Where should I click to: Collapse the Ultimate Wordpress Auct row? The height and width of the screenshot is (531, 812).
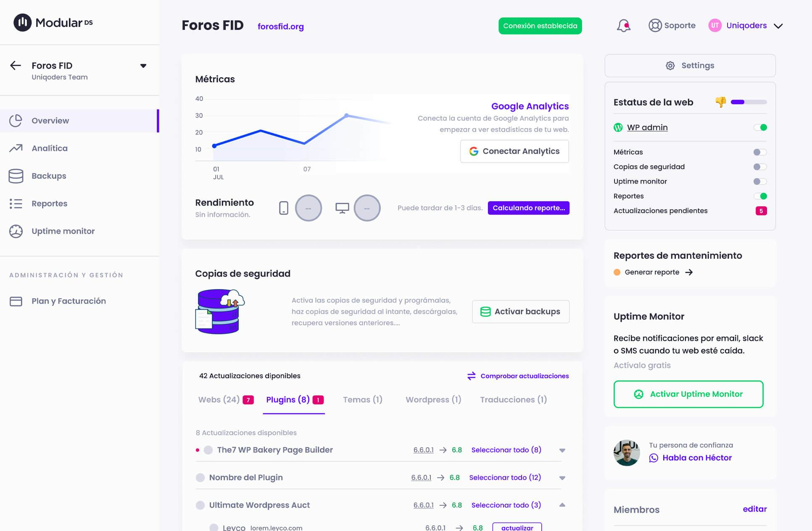pos(562,505)
